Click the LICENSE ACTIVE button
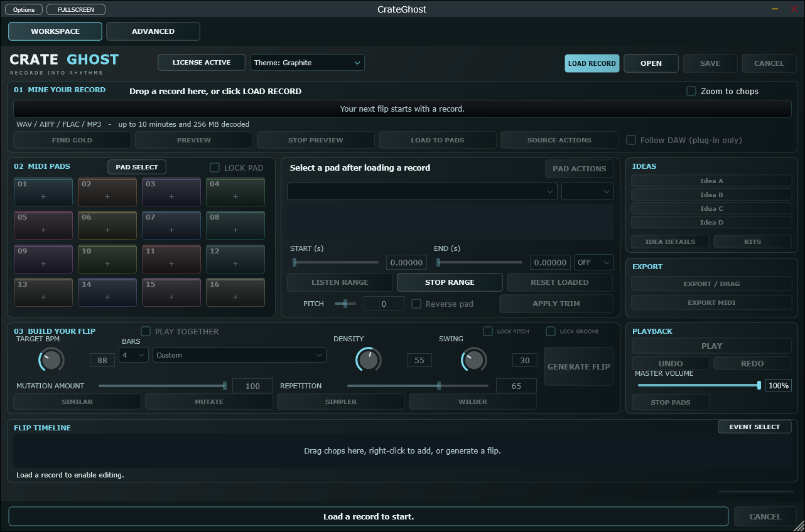 202,63
